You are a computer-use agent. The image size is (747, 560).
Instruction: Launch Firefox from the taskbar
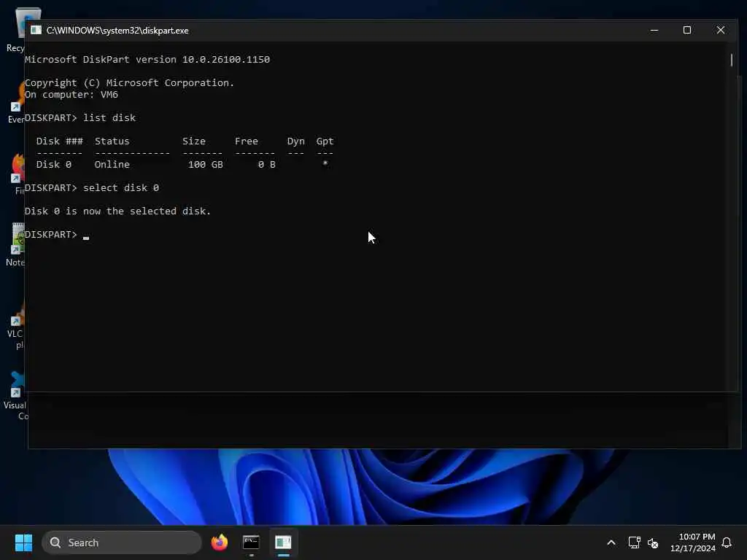(219, 542)
